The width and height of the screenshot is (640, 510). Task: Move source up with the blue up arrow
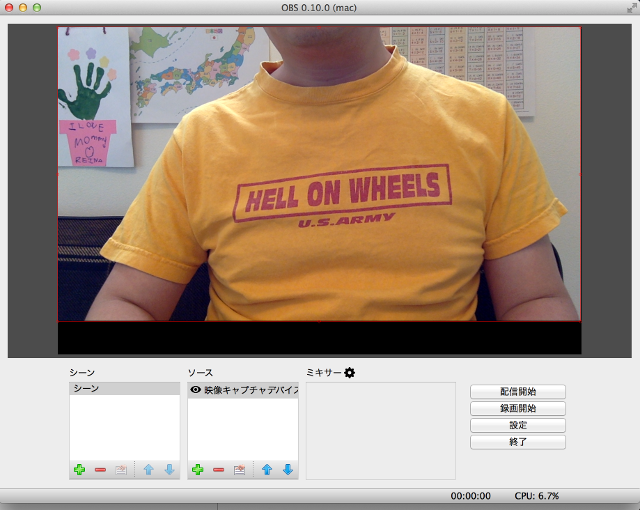(x=267, y=470)
